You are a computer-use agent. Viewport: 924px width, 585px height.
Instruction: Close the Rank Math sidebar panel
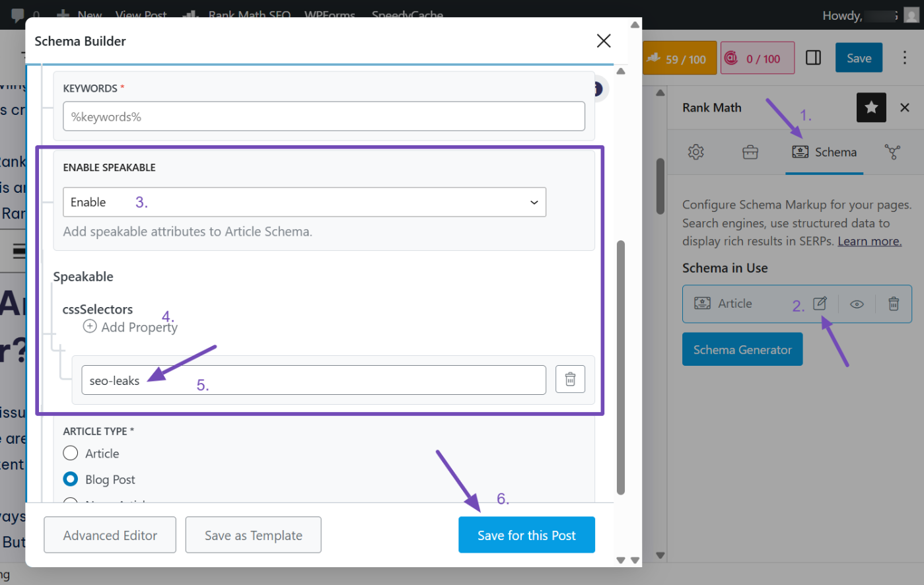tap(905, 107)
